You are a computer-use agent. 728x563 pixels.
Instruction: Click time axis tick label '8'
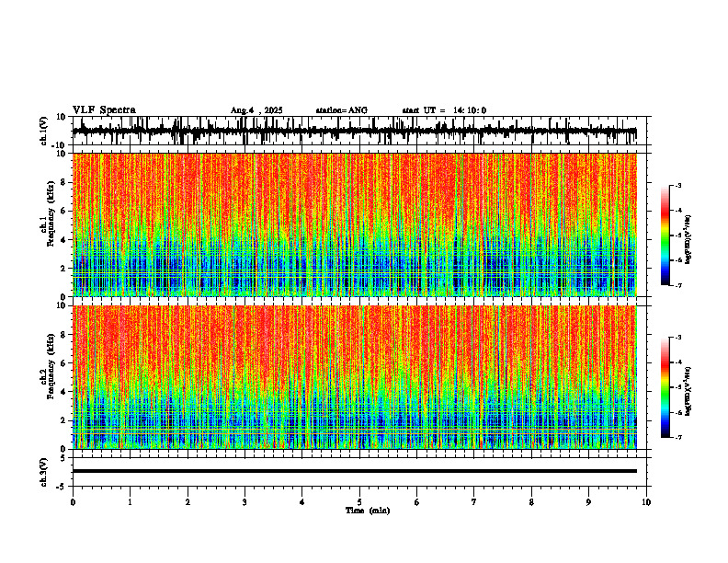(x=531, y=502)
